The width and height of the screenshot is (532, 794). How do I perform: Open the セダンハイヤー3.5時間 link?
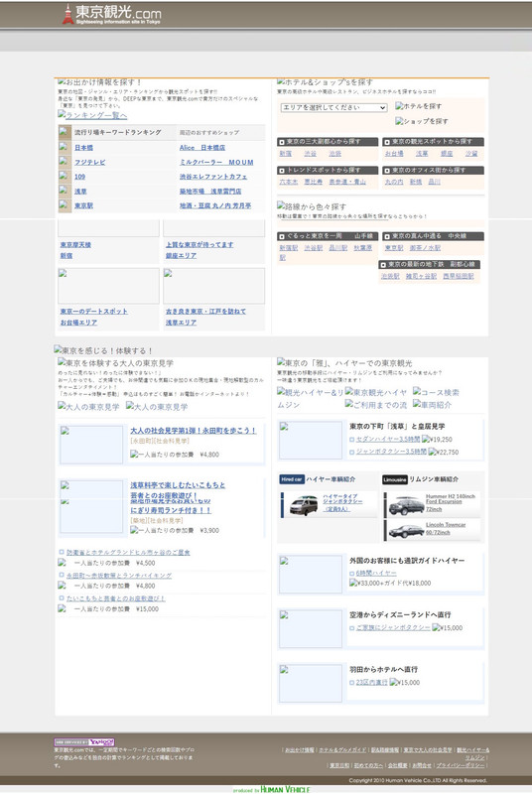(x=388, y=439)
